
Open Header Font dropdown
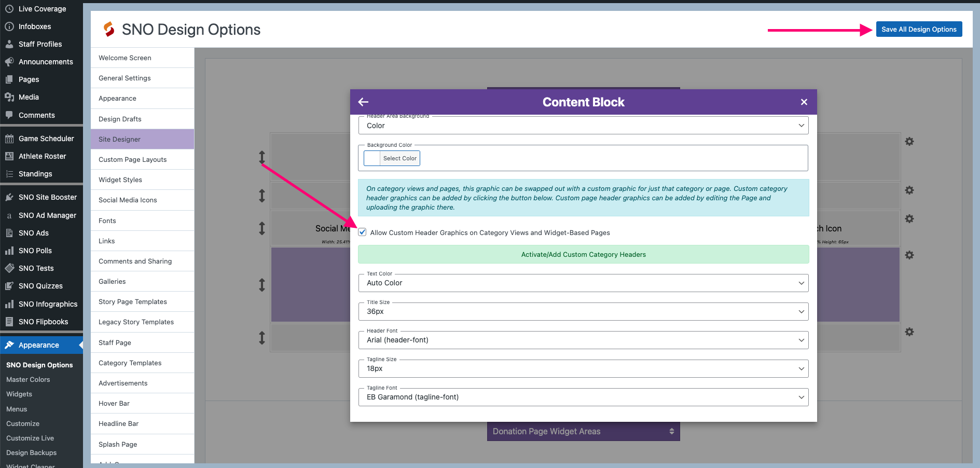583,340
